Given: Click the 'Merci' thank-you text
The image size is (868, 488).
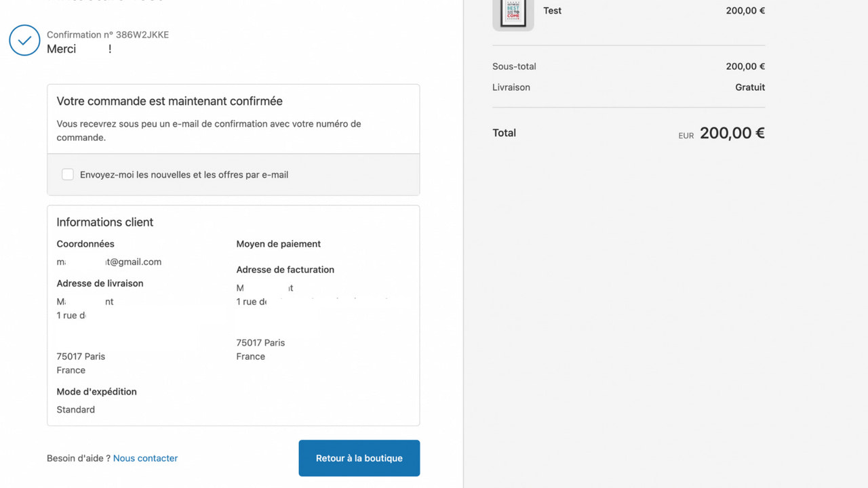Looking at the screenshot, I should 62,49.
